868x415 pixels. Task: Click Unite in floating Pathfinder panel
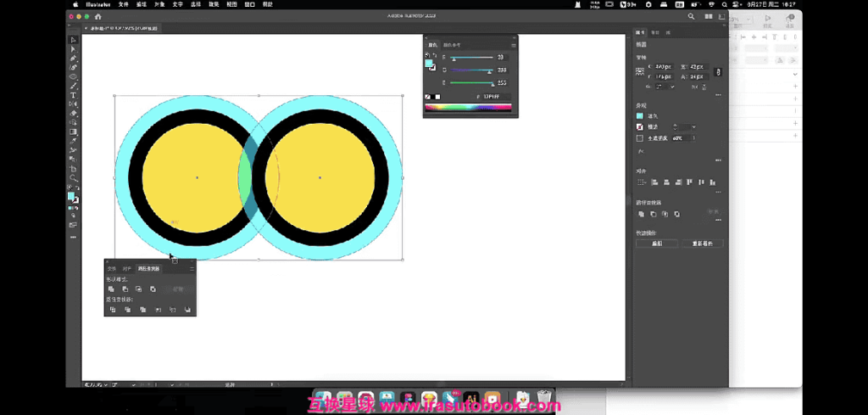coord(111,289)
